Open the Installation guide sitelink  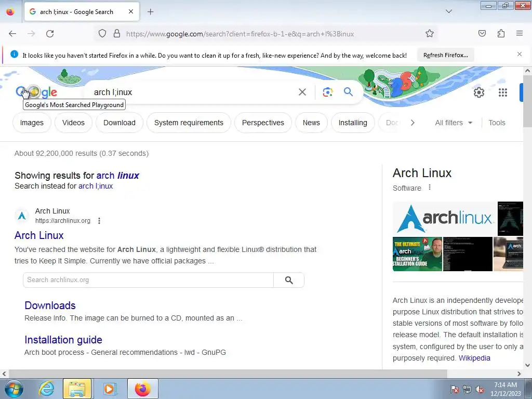(x=63, y=340)
